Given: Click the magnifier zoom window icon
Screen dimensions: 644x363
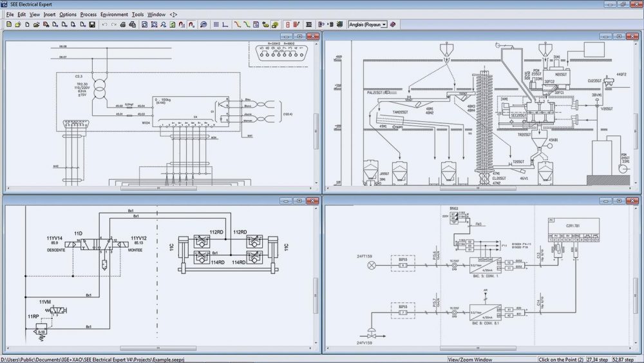Looking at the screenshot, I should (204, 25).
